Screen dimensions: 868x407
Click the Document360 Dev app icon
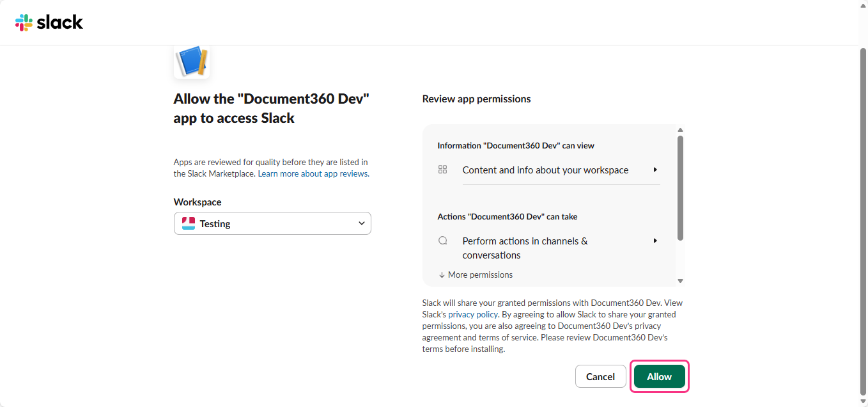(192, 61)
